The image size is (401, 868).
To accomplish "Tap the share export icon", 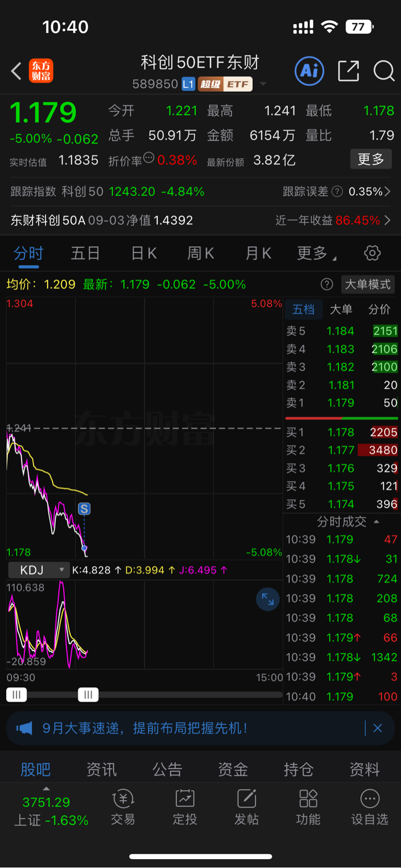I will click(348, 70).
